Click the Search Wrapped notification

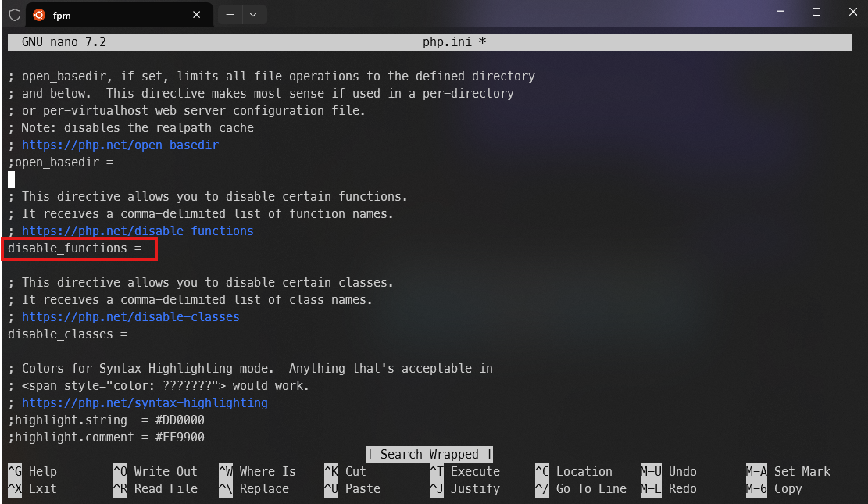coord(429,454)
